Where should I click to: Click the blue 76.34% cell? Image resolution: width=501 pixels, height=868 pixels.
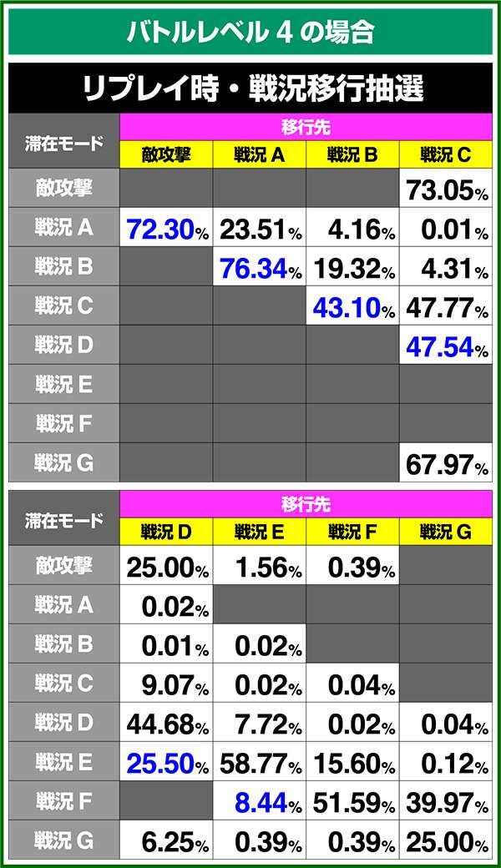pos(259,267)
